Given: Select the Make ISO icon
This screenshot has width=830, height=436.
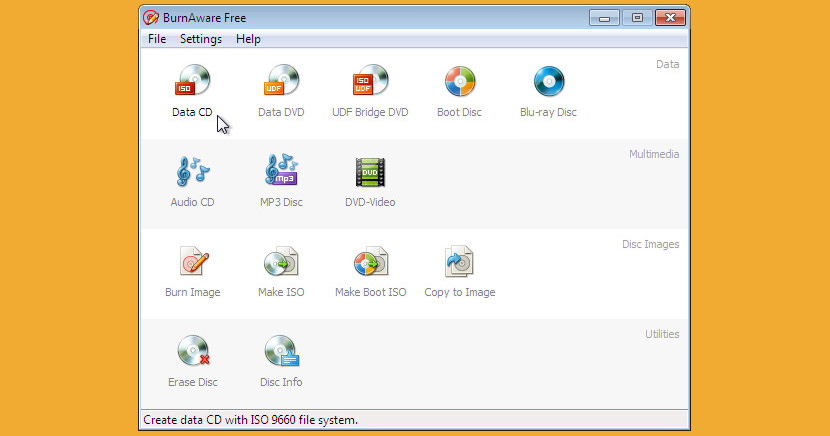Looking at the screenshot, I should point(282,261).
